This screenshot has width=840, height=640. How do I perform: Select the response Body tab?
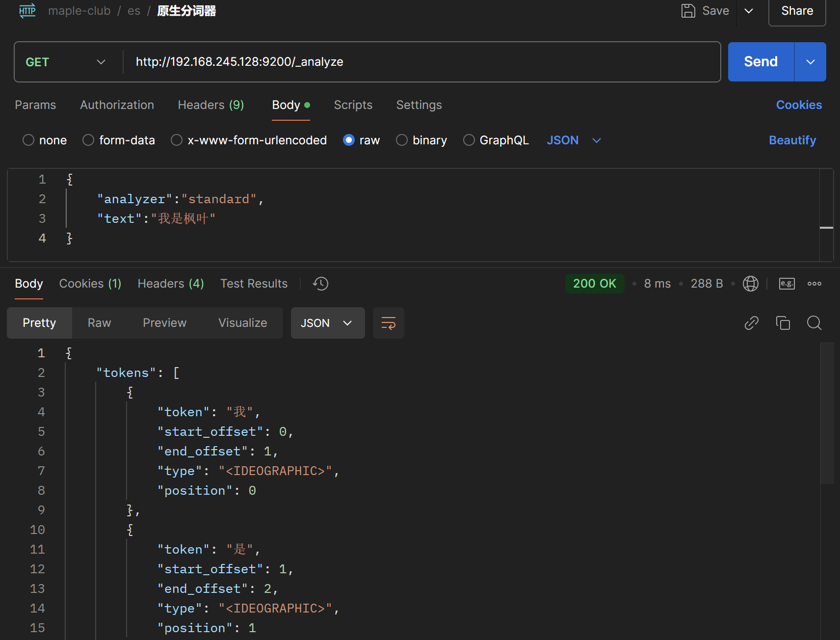29,284
